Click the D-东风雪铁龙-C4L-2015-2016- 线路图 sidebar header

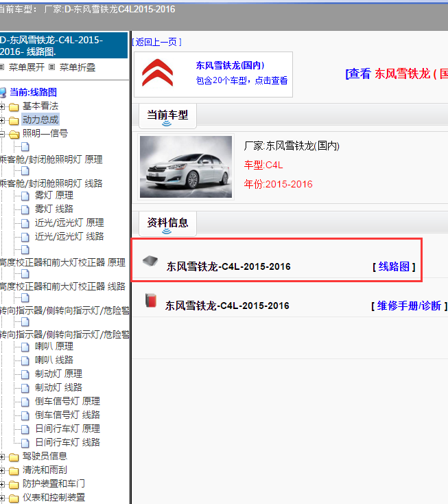click(x=64, y=45)
